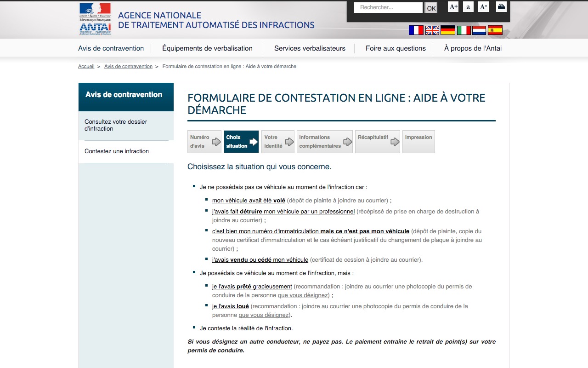Select Contestez une infraction sidebar item

(x=126, y=151)
